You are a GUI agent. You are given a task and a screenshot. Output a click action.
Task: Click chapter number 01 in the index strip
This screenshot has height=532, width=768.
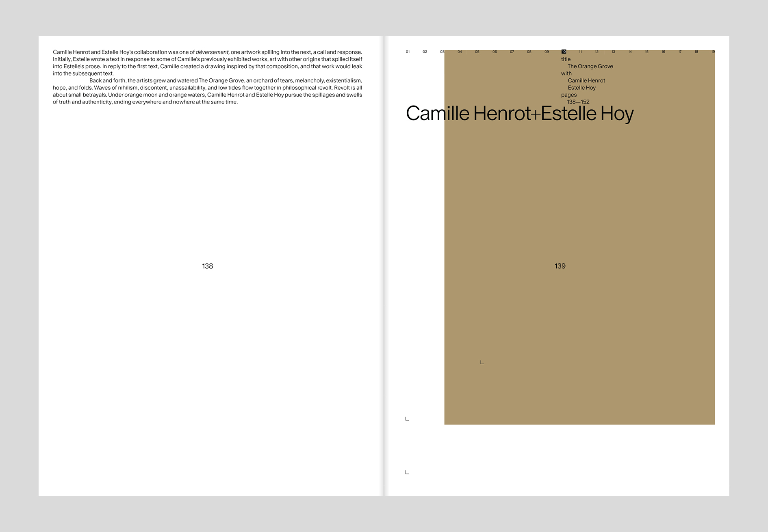pos(408,52)
